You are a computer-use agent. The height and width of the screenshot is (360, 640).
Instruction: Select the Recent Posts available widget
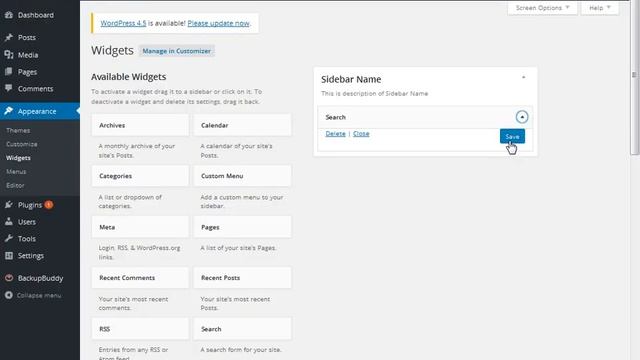pos(242,278)
